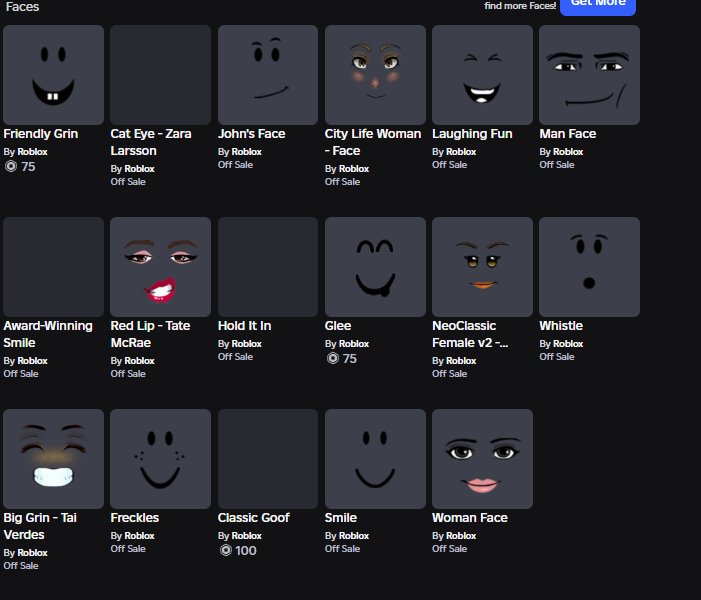
Task: Select the Big Grin - Tai Verdes thumbnail
Action: pyautogui.click(x=54, y=459)
